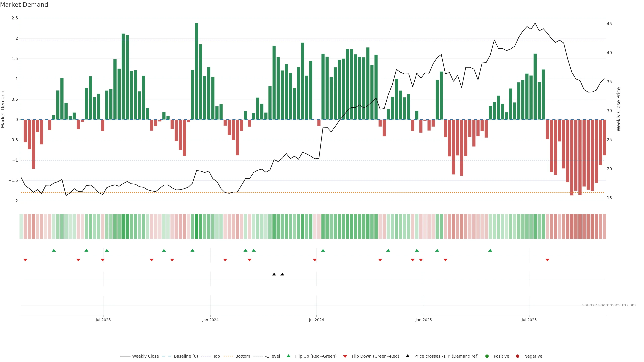Click the last green flip-up marker before Jul 2025
Screen dimensions: 644x362
pyautogui.click(x=490, y=250)
